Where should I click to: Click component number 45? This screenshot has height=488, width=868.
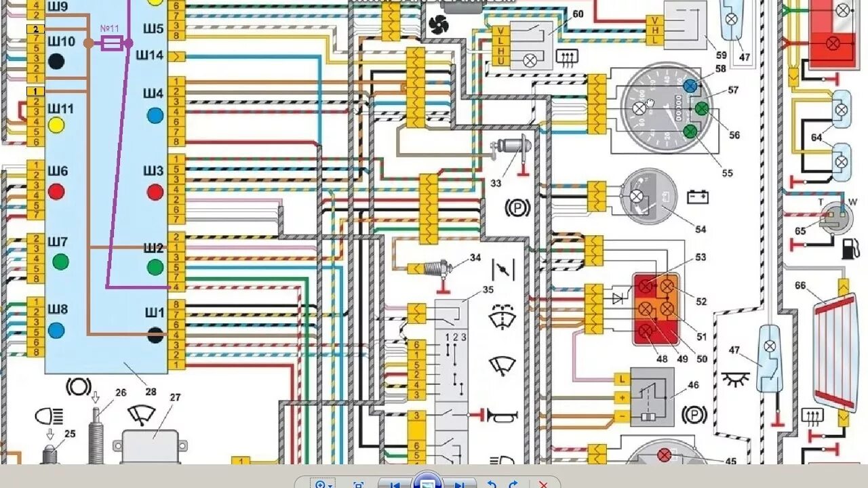(730, 462)
